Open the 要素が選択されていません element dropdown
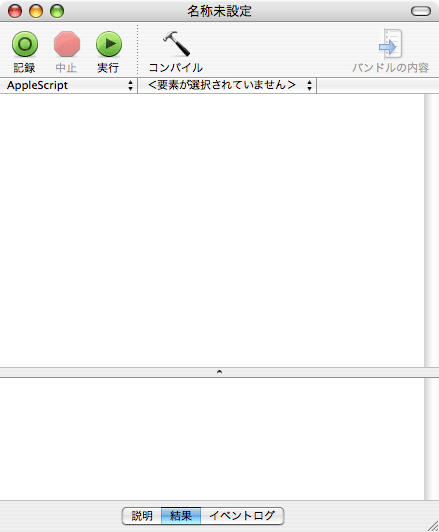The image size is (439, 532). 227,85
